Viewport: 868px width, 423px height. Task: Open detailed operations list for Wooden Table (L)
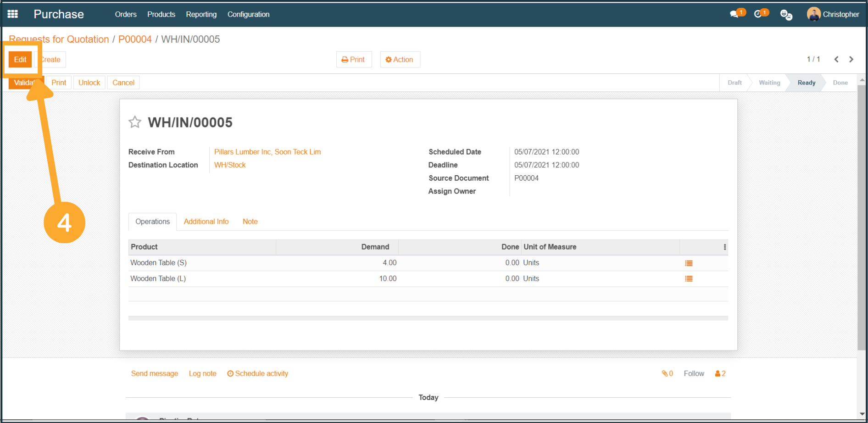click(689, 279)
